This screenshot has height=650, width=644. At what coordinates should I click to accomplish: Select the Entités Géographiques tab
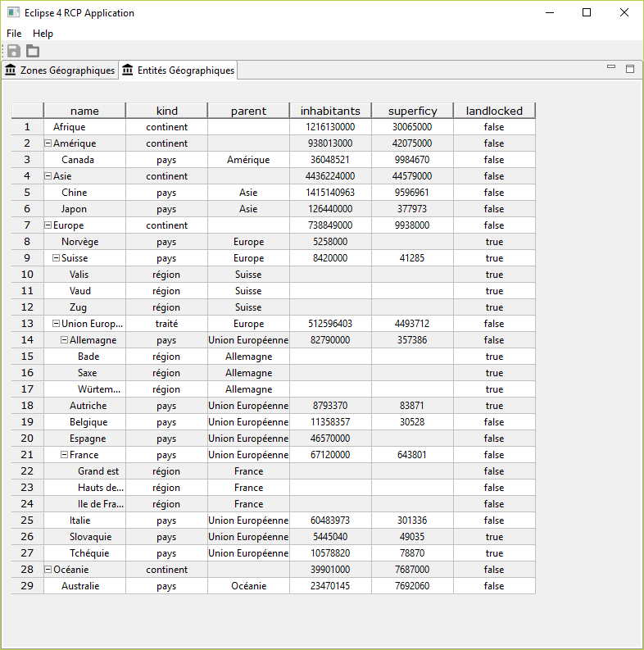point(178,70)
